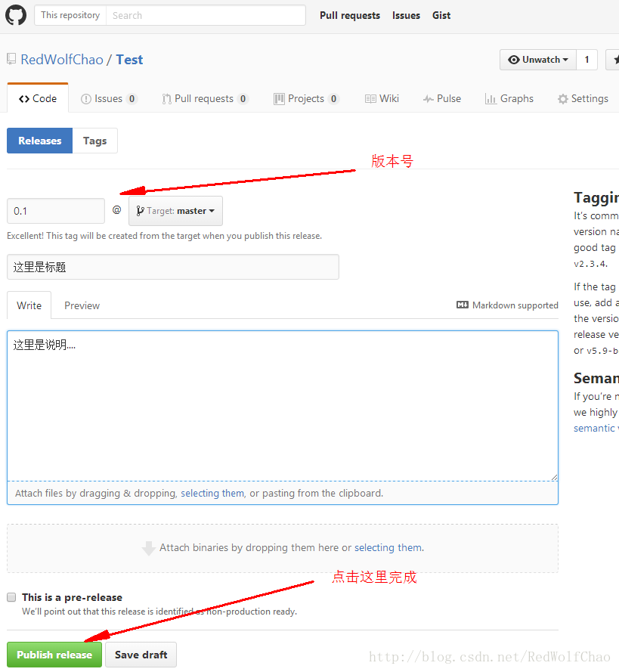The width and height of the screenshot is (619, 672).
Task: Open the Wiki tab
Action: (x=382, y=98)
